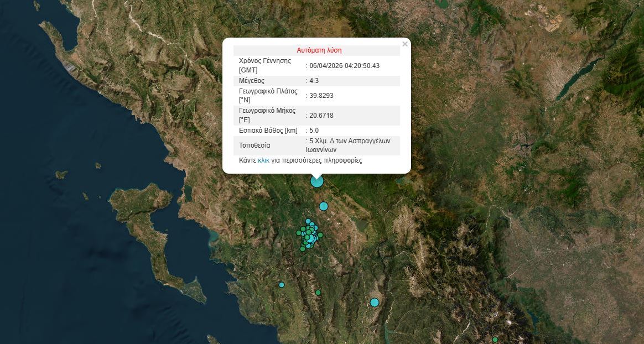
Task: Close the earthquake info popup
Action: click(x=405, y=44)
